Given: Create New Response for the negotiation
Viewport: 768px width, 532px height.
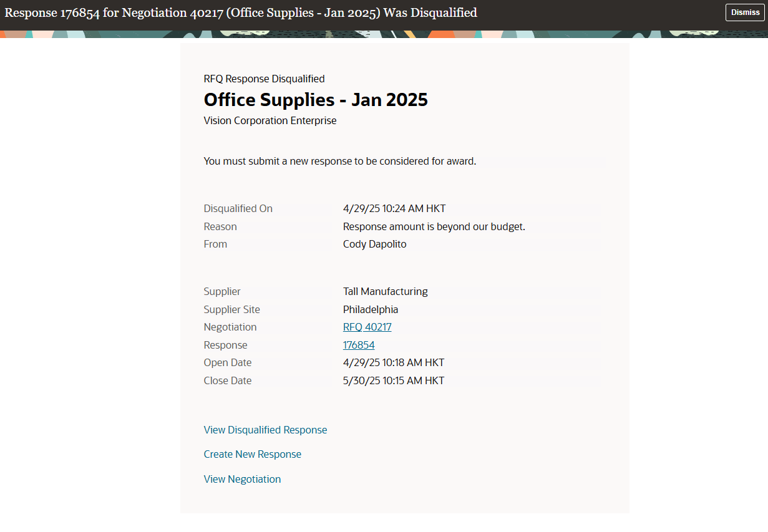Looking at the screenshot, I should pyautogui.click(x=252, y=453).
